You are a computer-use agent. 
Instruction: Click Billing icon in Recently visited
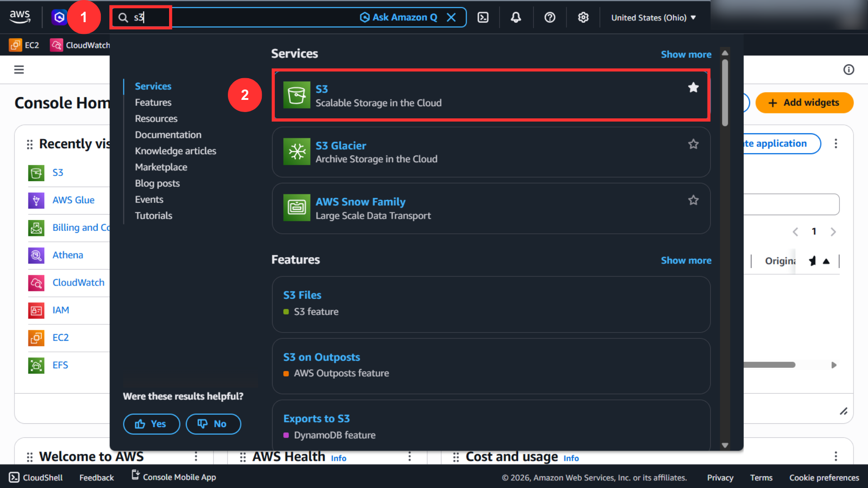coord(36,228)
